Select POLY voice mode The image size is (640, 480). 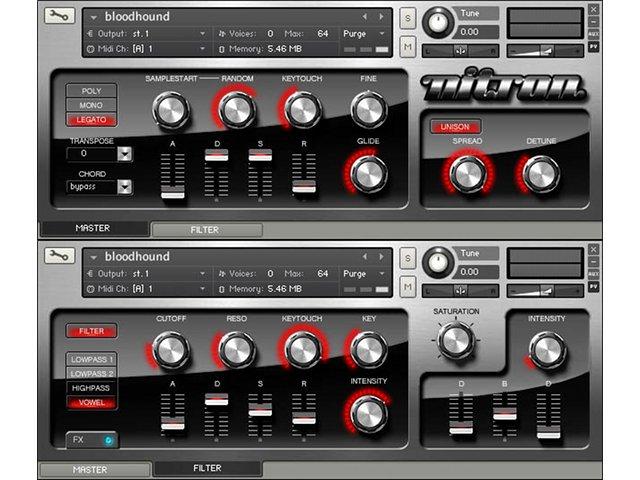(x=91, y=91)
